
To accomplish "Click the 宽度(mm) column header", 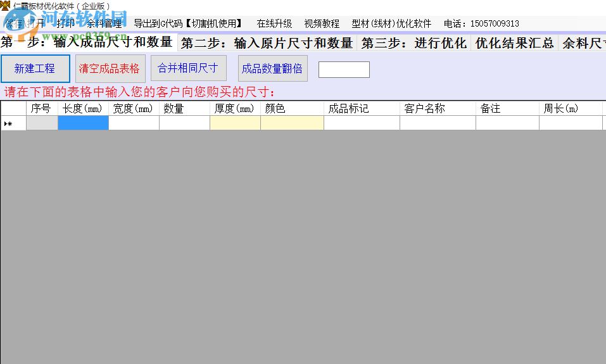I will [x=134, y=108].
